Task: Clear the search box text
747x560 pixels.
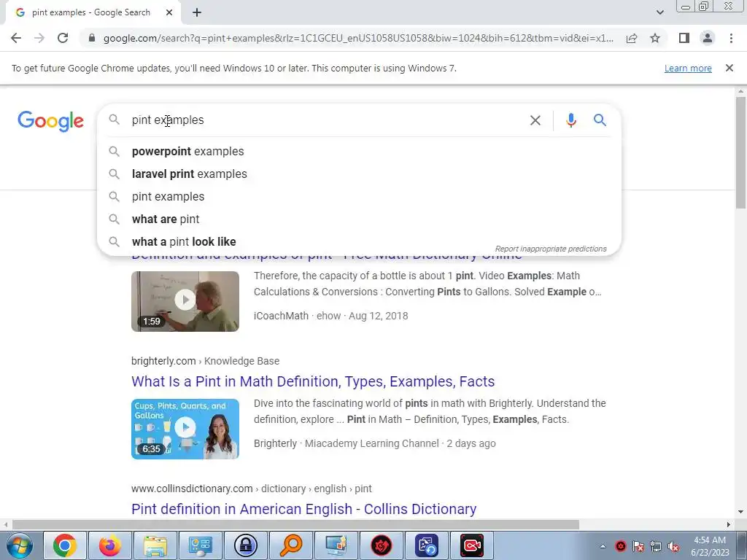Action: (535, 120)
